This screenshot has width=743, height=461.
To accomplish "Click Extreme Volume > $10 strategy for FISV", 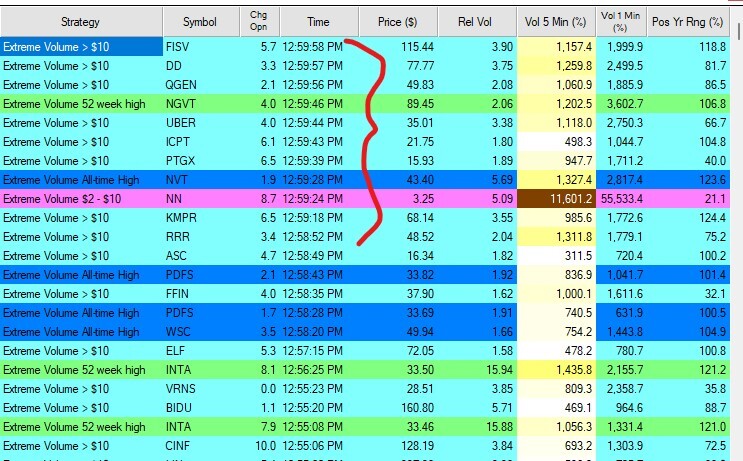I will tap(56, 47).
